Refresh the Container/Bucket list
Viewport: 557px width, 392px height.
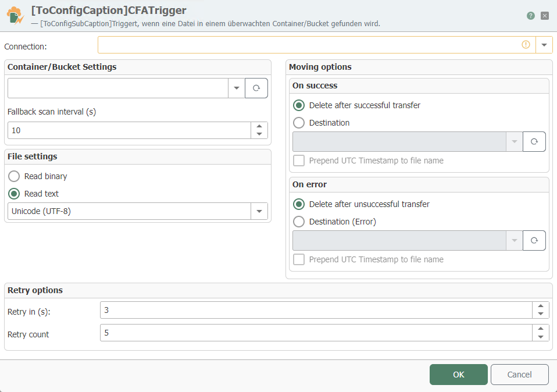[x=256, y=88]
